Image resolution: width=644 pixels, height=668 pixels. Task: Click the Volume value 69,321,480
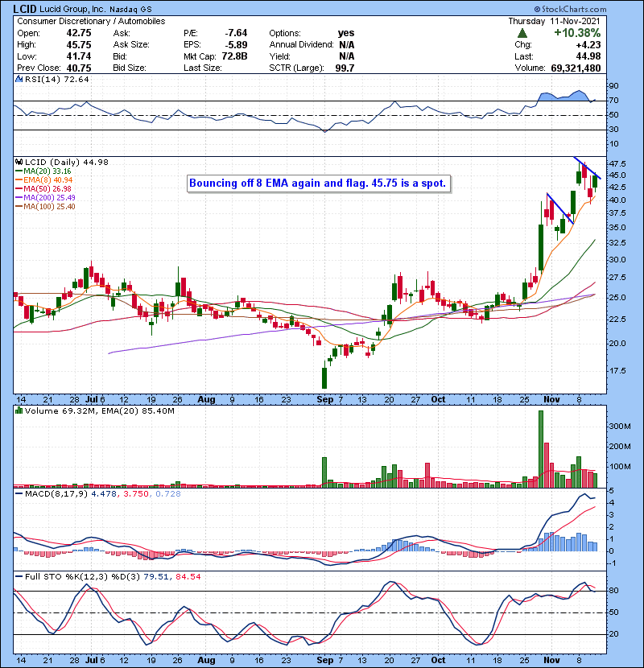[x=576, y=68]
